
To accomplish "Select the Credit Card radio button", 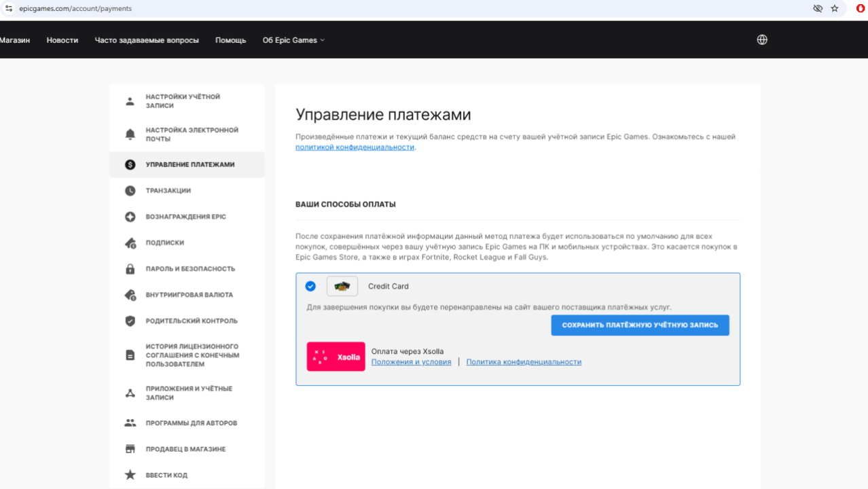I will (310, 286).
